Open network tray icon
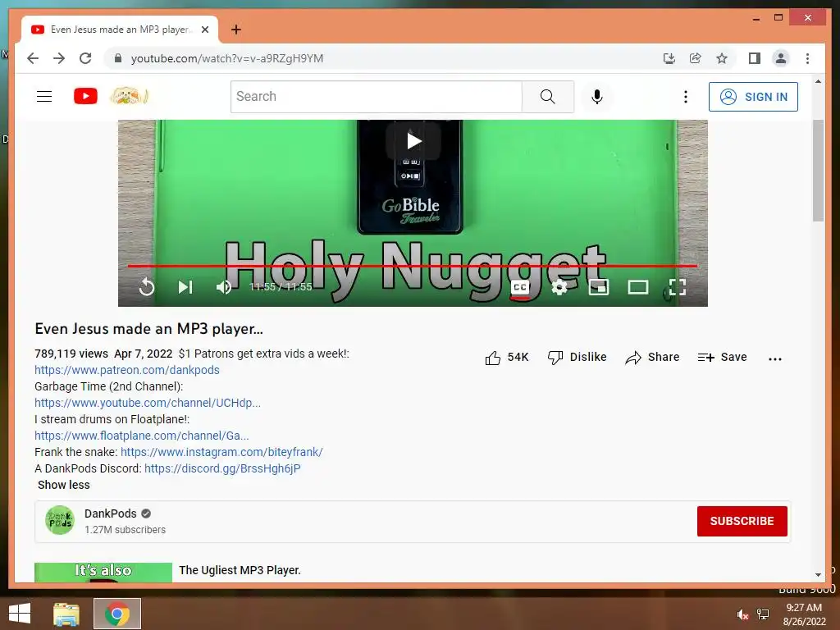840x630 pixels. [x=763, y=614]
